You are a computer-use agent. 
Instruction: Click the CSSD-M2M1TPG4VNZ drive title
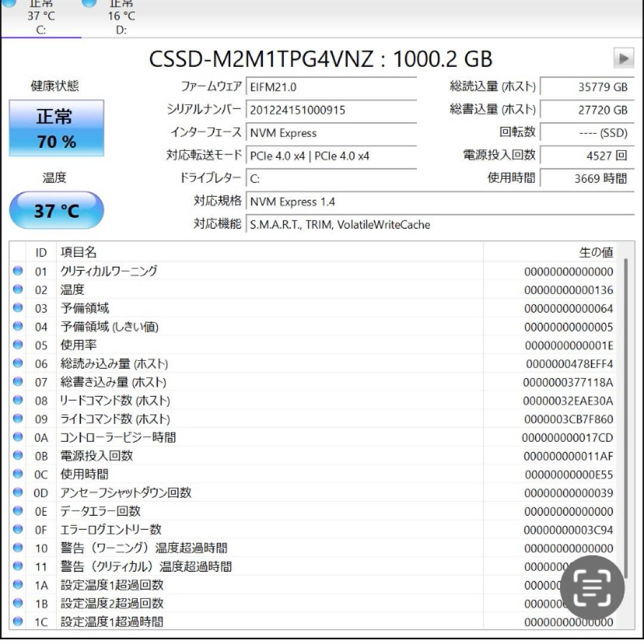pos(322,59)
